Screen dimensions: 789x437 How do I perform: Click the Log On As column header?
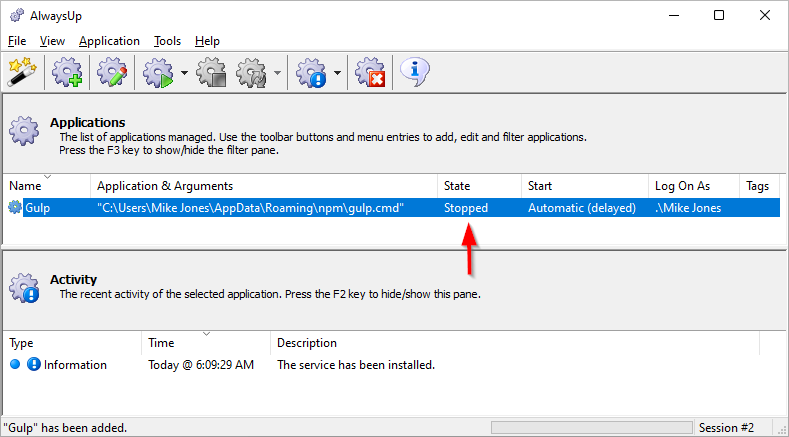click(x=694, y=186)
